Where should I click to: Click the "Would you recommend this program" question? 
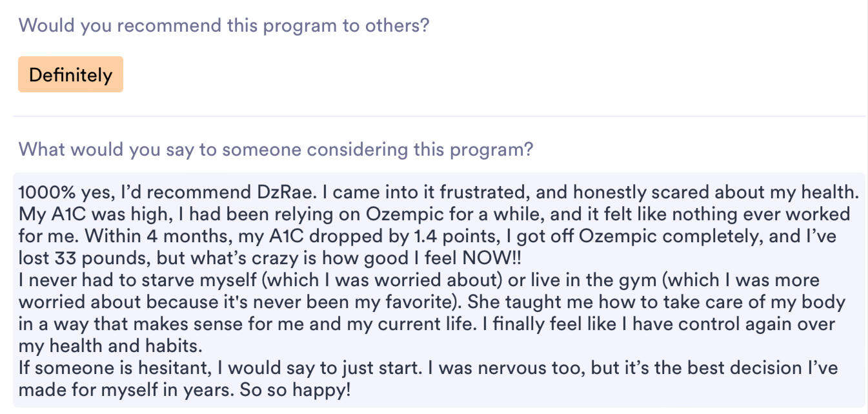coord(223,26)
